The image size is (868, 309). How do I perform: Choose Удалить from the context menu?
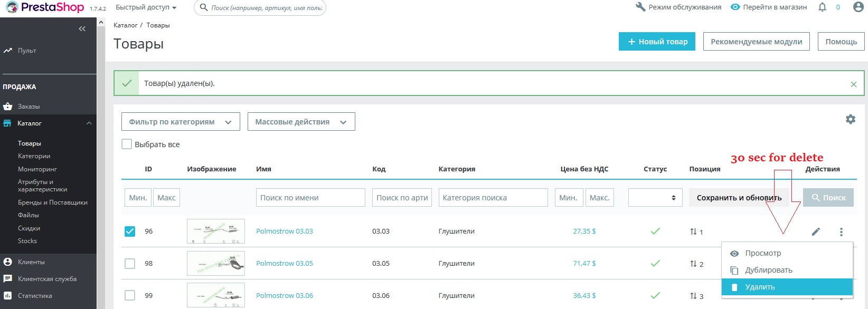tap(759, 287)
